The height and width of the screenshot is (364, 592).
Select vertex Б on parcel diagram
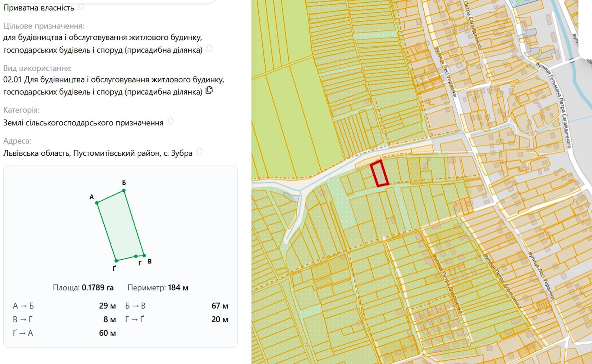(124, 191)
